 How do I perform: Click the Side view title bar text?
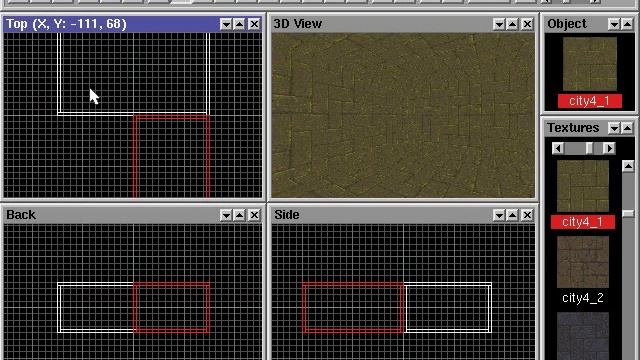tap(287, 215)
